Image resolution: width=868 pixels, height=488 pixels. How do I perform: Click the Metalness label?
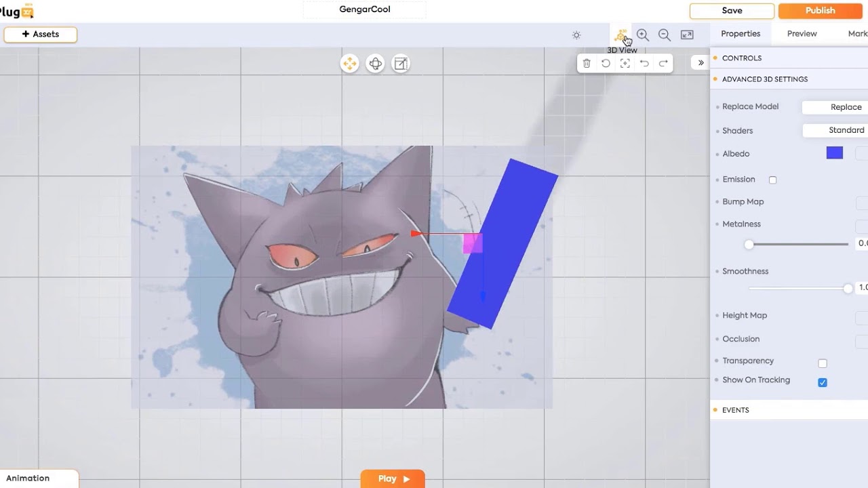(741, 224)
